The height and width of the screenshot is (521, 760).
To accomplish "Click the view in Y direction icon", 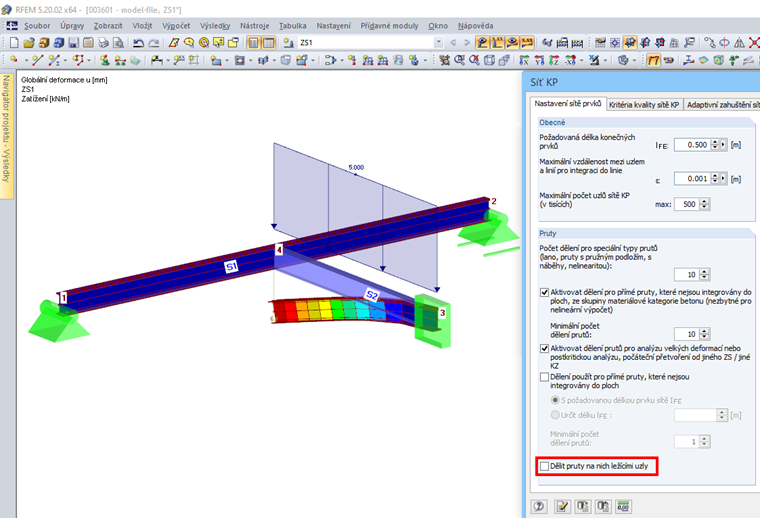I will coord(539,60).
